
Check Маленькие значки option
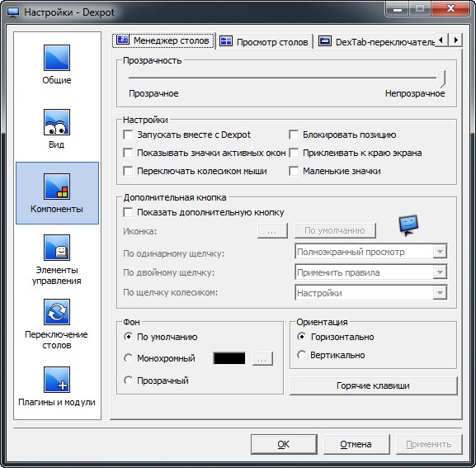[x=294, y=171]
